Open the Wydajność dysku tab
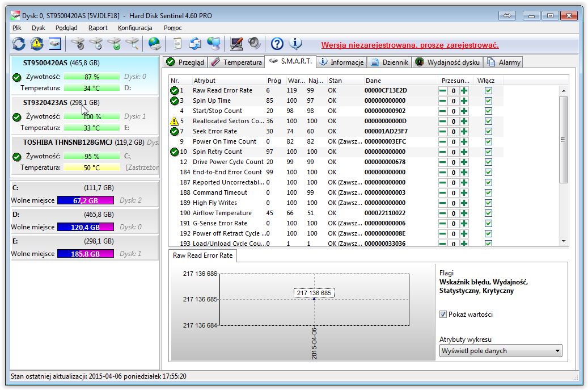This screenshot has width=588, height=390. coord(447,62)
